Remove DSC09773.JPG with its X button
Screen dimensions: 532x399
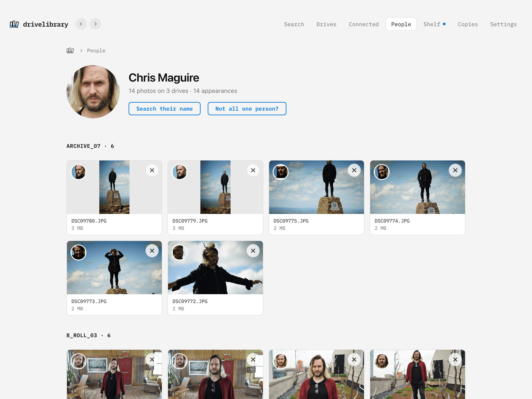(x=152, y=251)
